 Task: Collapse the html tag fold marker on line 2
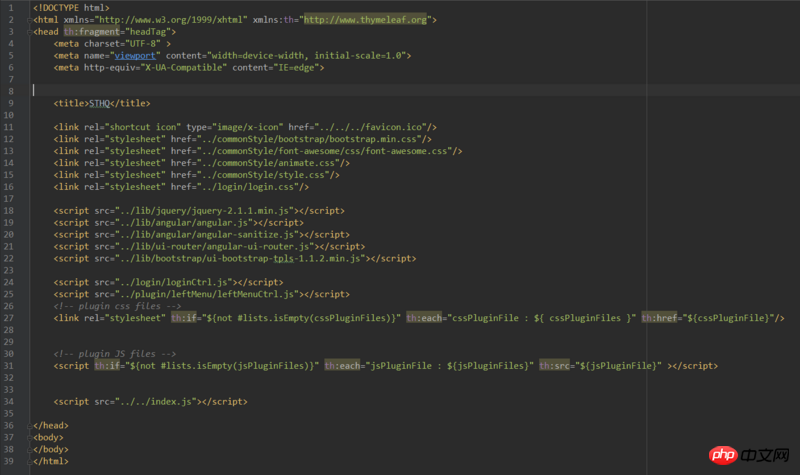[x=30, y=20]
